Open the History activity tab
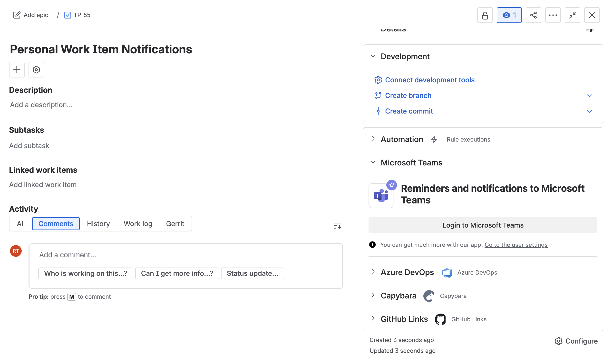The width and height of the screenshot is (603, 364). (98, 224)
